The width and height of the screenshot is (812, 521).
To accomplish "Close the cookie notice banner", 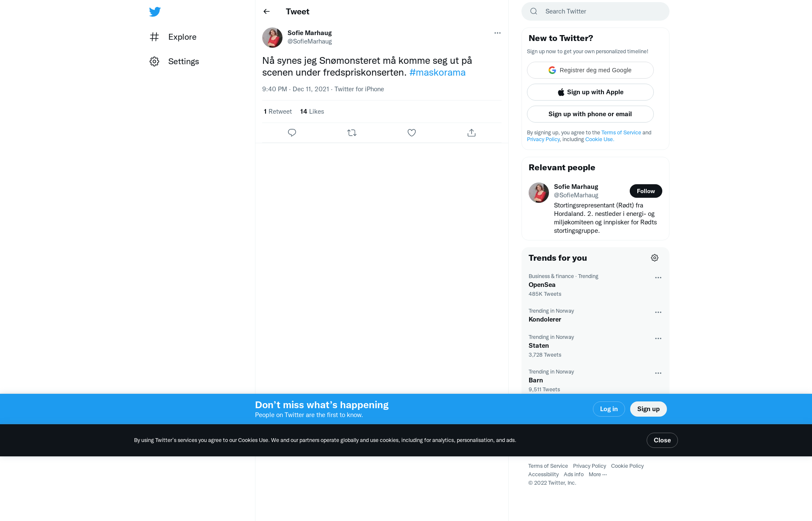I will pyautogui.click(x=662, y=440).
